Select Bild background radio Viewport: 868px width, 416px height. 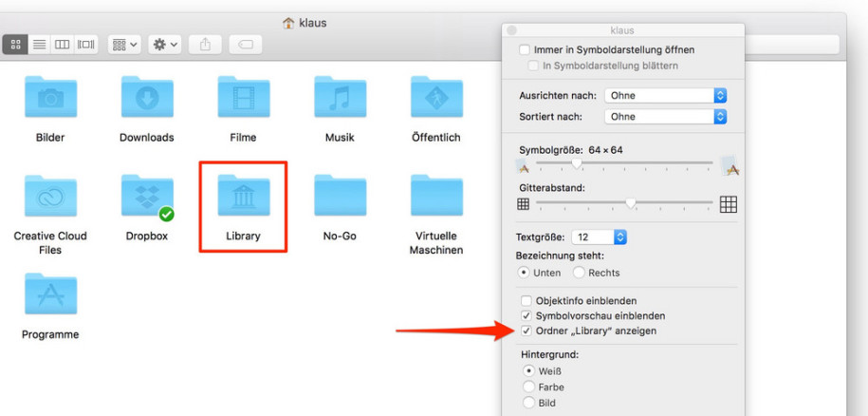[528, 403]
